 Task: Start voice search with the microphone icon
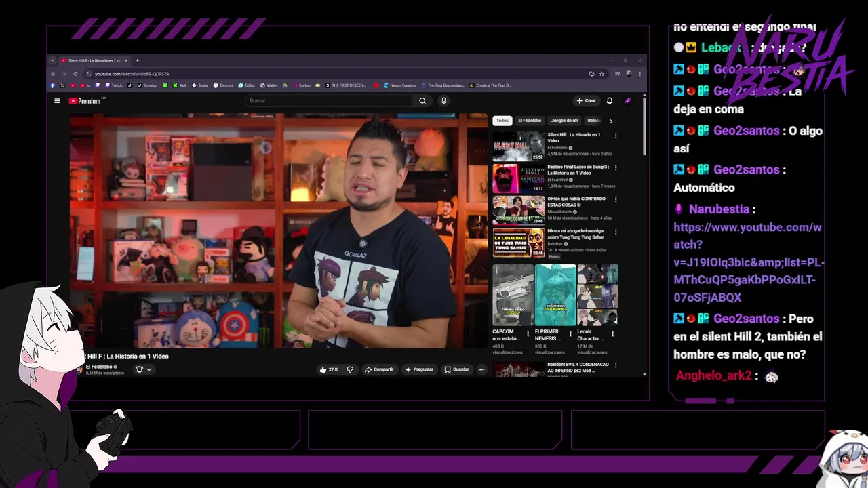coord(443,101)
